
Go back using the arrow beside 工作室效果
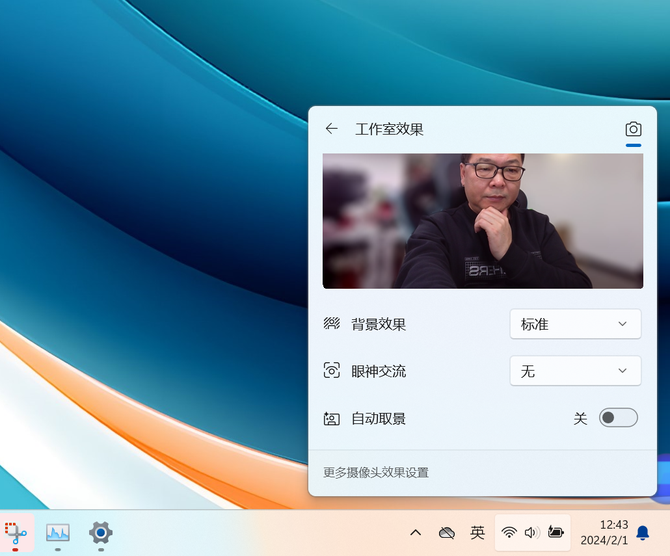tap(332, 129)
